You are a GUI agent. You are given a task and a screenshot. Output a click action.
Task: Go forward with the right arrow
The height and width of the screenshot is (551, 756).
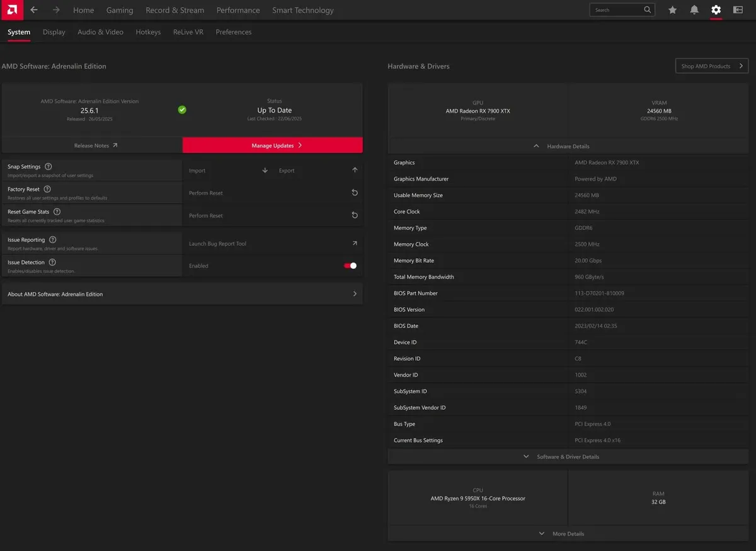(56, 10)
